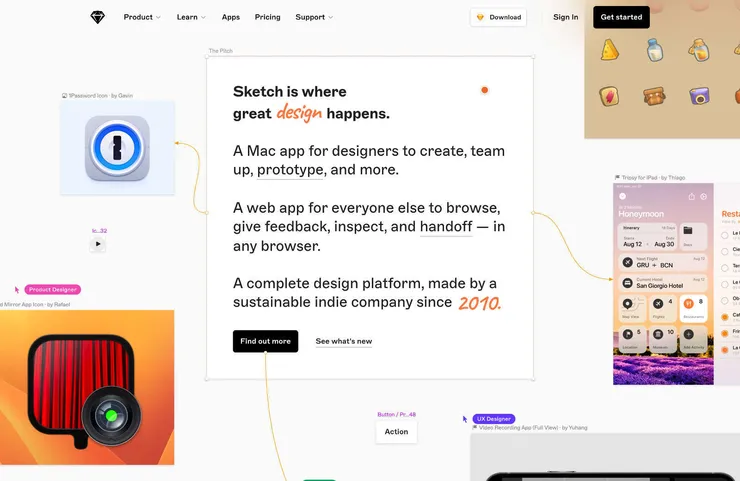Follow the underlined prototype link
740x481 pixels.
pos(290,170)
